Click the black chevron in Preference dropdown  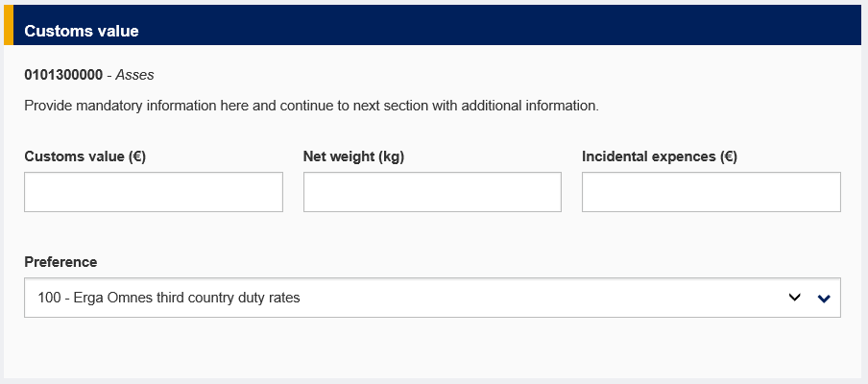[794, 298]
